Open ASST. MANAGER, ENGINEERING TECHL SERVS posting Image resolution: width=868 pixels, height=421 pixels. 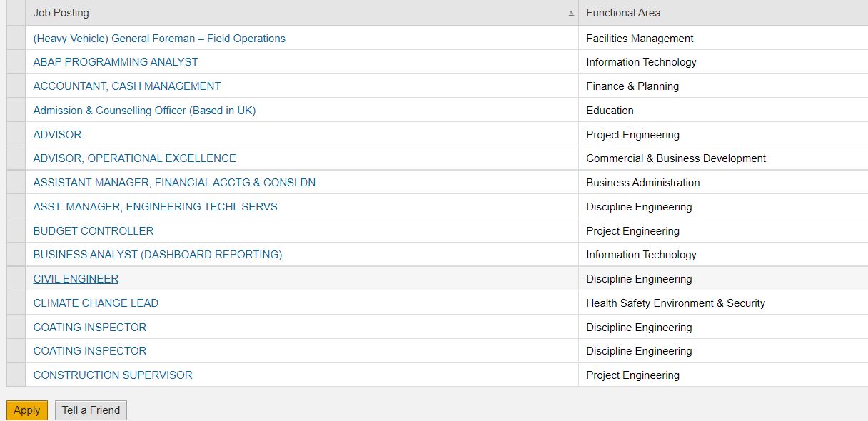155,207
